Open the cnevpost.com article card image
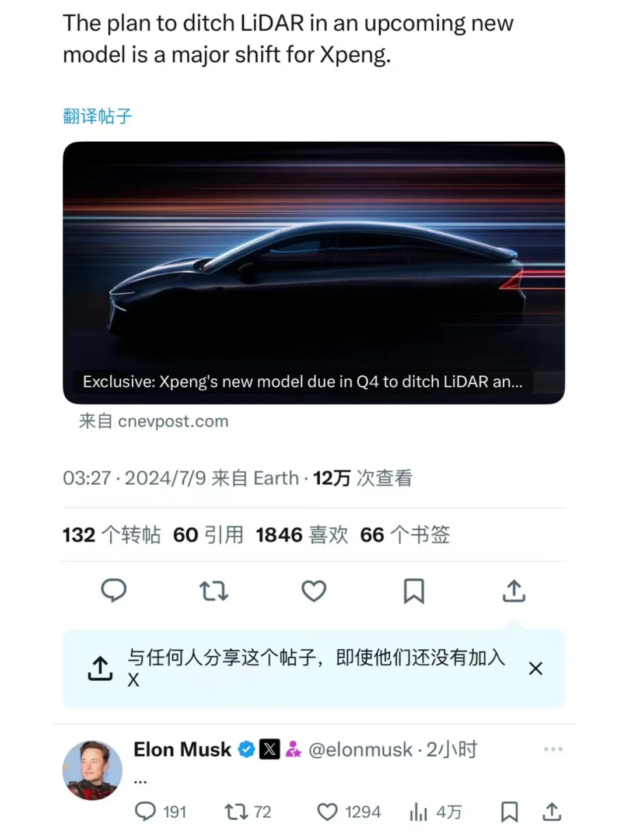630x840 pixels. pos(314,272)
